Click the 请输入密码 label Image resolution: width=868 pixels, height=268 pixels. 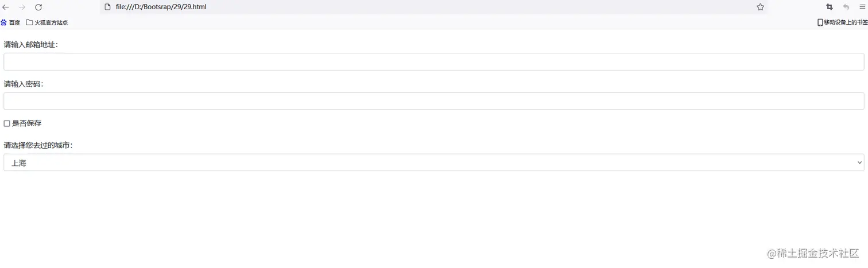tap(24, 84)
